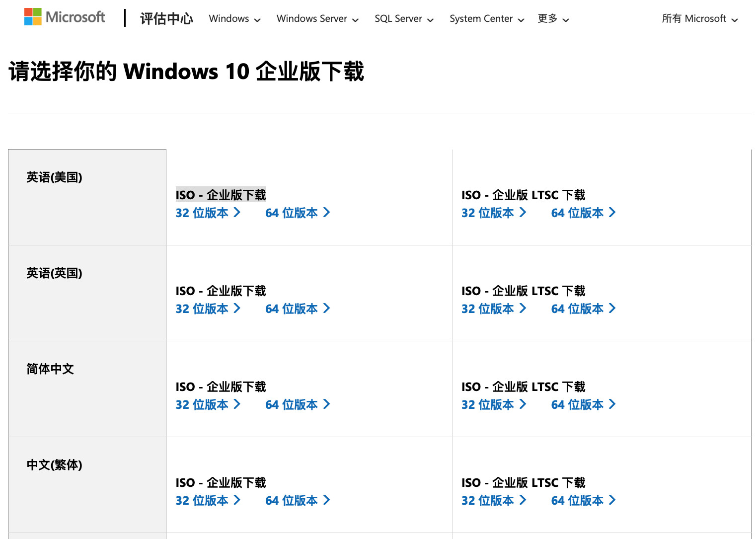Download 64 位版本 企业版 for 英语(英国)
This screenshot has height=539, width=756.
298,308
